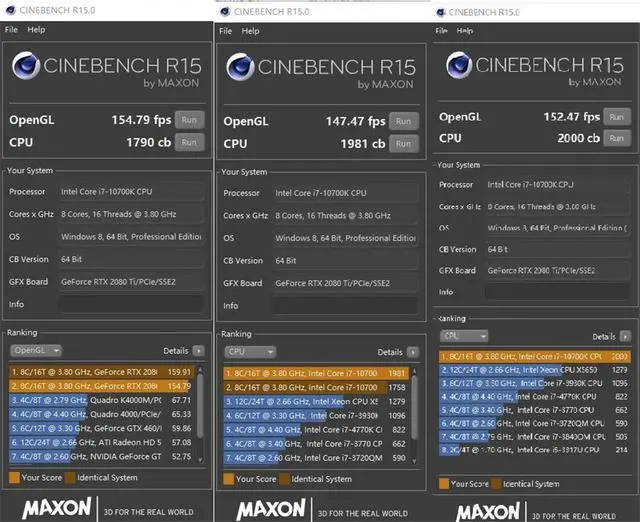This screenshot has height=522, width=640.
Task: Select ranking row with score 159.91
Action: click(101, 372)
